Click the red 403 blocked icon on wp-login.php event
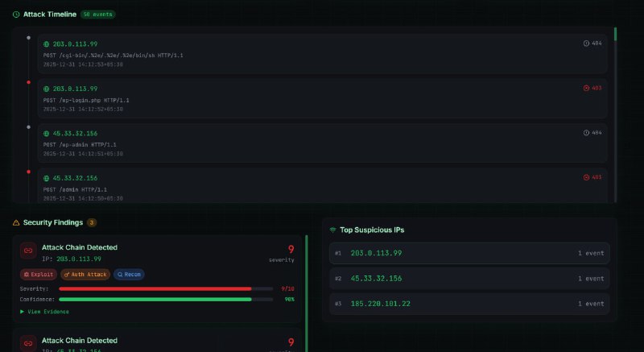Screen dimensions: 644x352 click(x=586, y=88)
